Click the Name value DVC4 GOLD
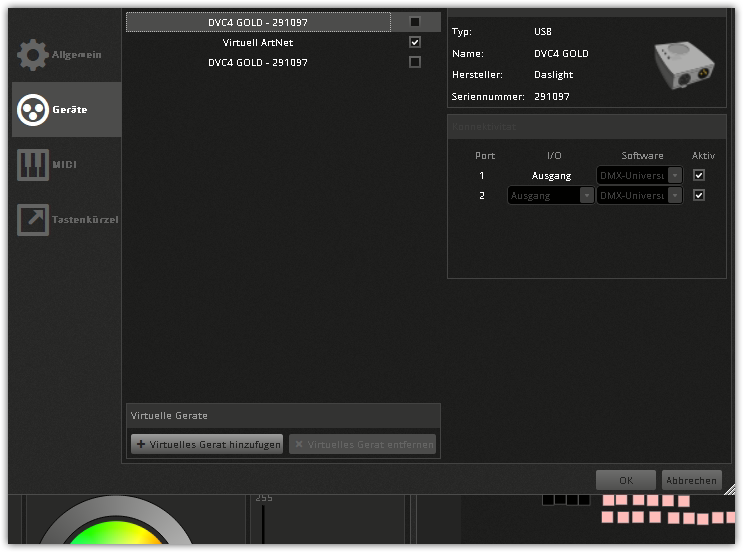Image resolution: width=743 pixels, height=552 pixels. click(x=561, y=54)
